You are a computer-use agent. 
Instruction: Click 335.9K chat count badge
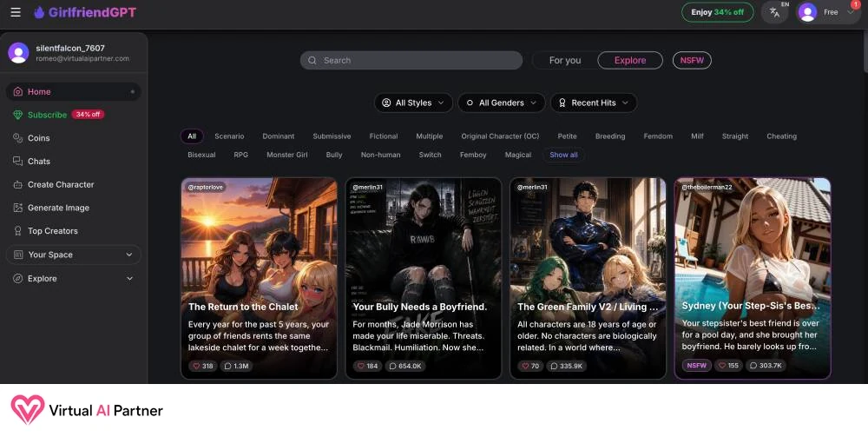coord(566,366)
